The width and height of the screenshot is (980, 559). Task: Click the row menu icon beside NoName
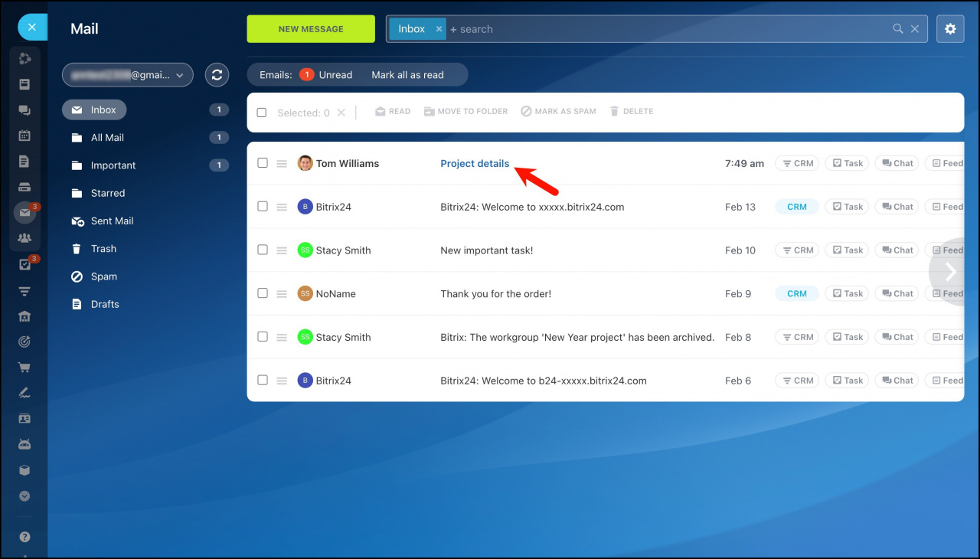[x=282, y=293]
